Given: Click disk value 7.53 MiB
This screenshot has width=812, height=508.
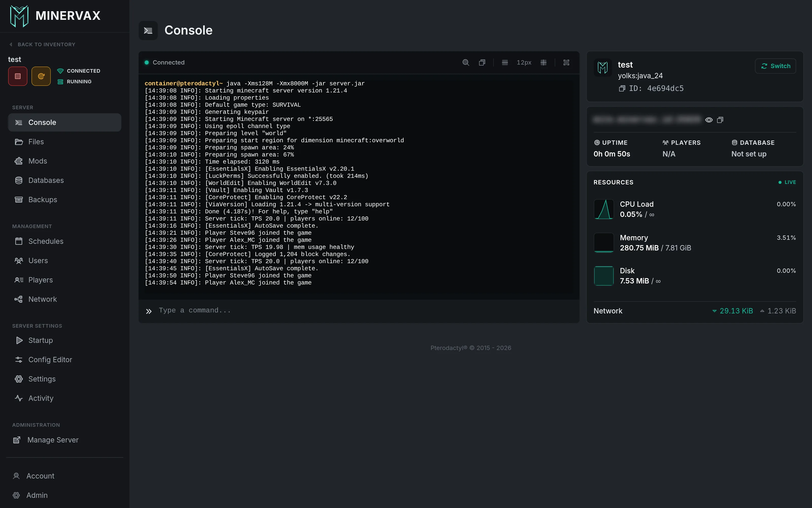Looking at the screenshot, I should [x=634, y=281].
